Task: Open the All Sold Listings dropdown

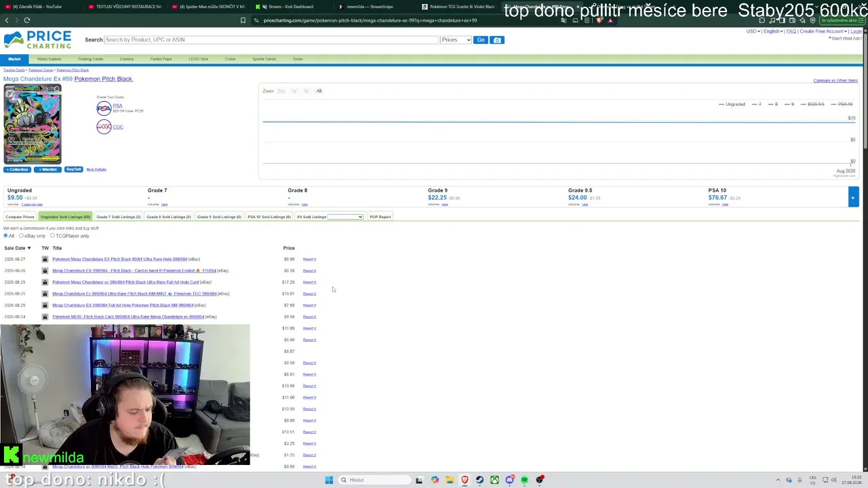Action: (345, 217)
